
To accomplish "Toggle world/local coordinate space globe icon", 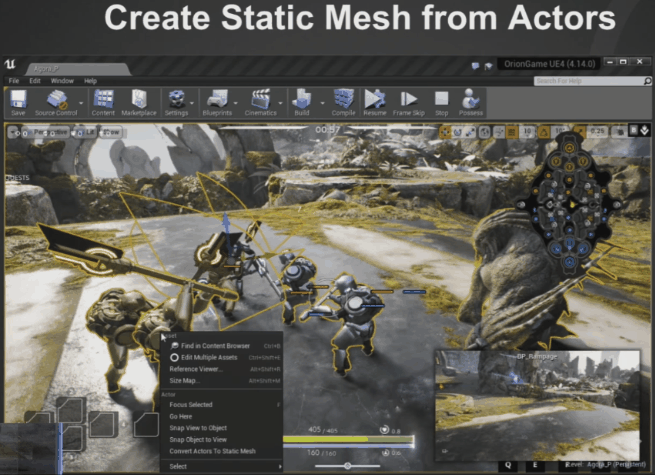I will coord(485,132).
